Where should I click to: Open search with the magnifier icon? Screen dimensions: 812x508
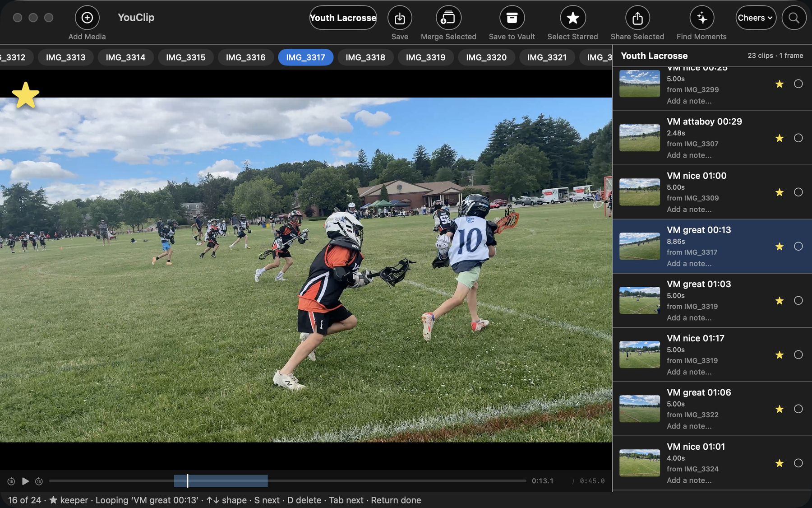pos(794,18)
